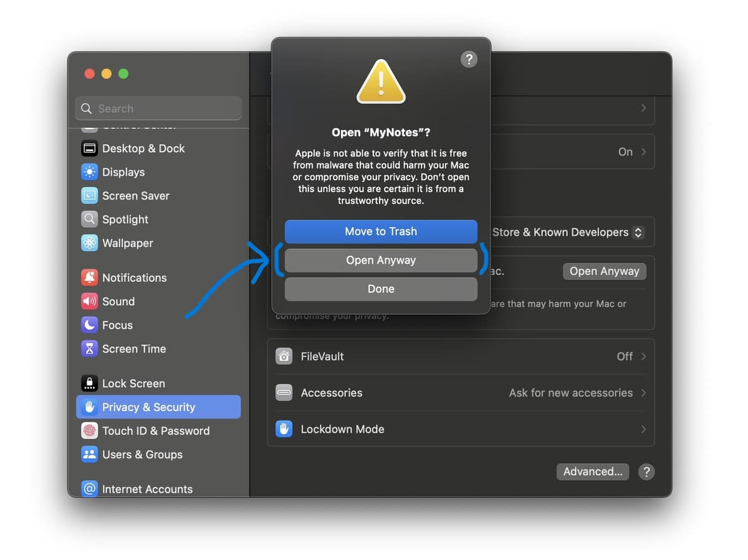This screenshot has width=748, height=560.
Task: Click the Internet Accounts @ icon
Action: point(90,489)
